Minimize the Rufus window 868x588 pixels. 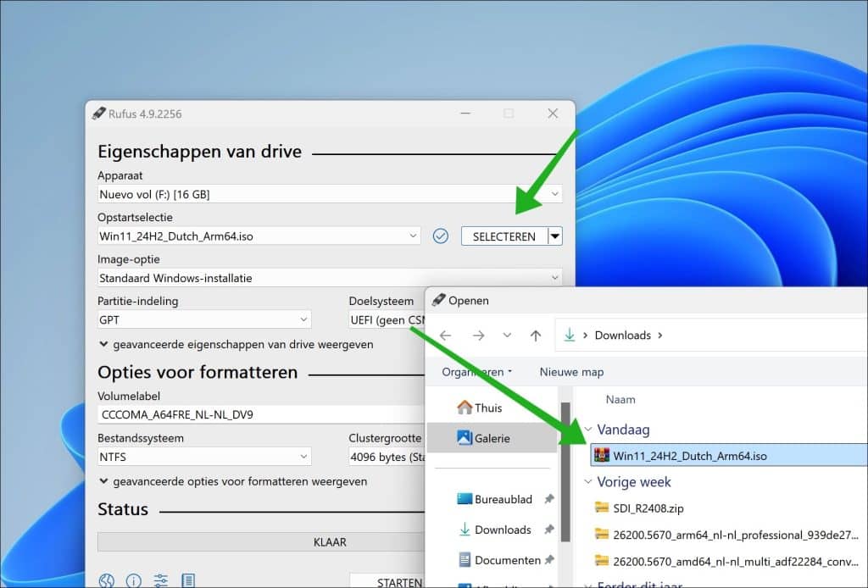click(x=465, y=114)
